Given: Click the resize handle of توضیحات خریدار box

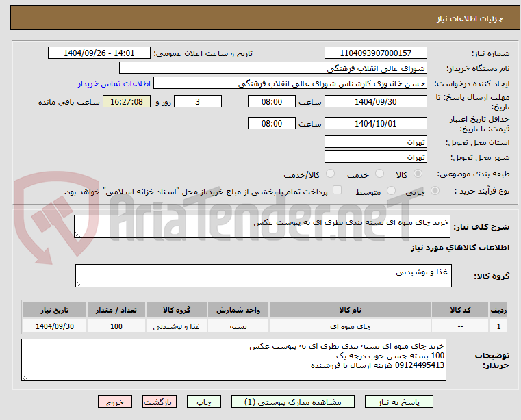Looking at the screenshot, I should (25, 377).
